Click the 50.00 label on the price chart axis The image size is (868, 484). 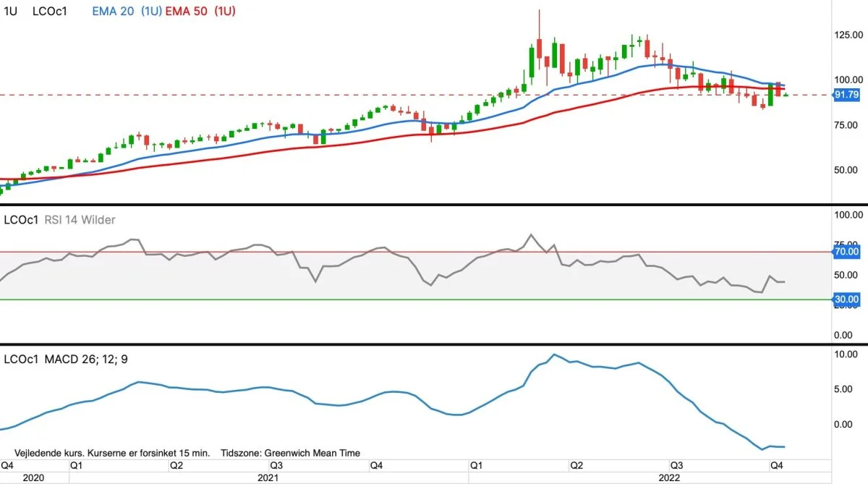[x=846, y=170]
